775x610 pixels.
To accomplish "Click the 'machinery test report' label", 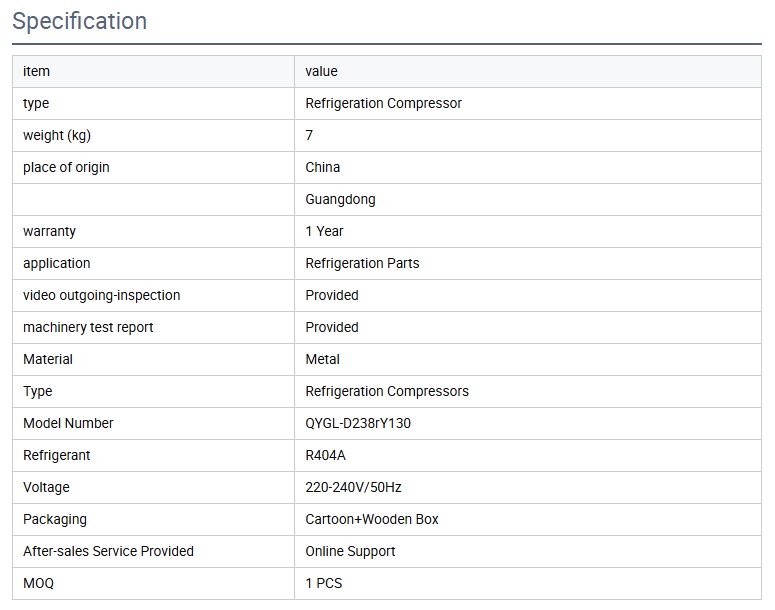I will coord(88,327).
